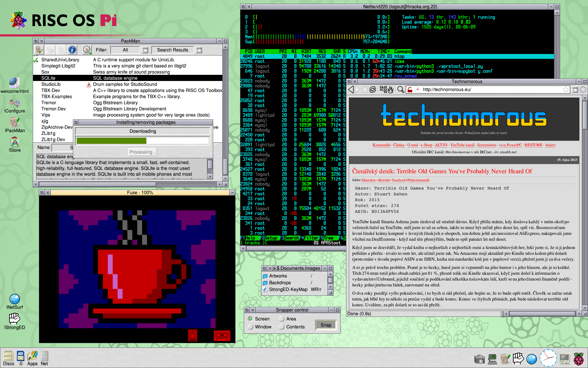The width and height of the screenshot is (588, 368).
Task: Click the Komentáře navigation link
Action: pos(381,145)
